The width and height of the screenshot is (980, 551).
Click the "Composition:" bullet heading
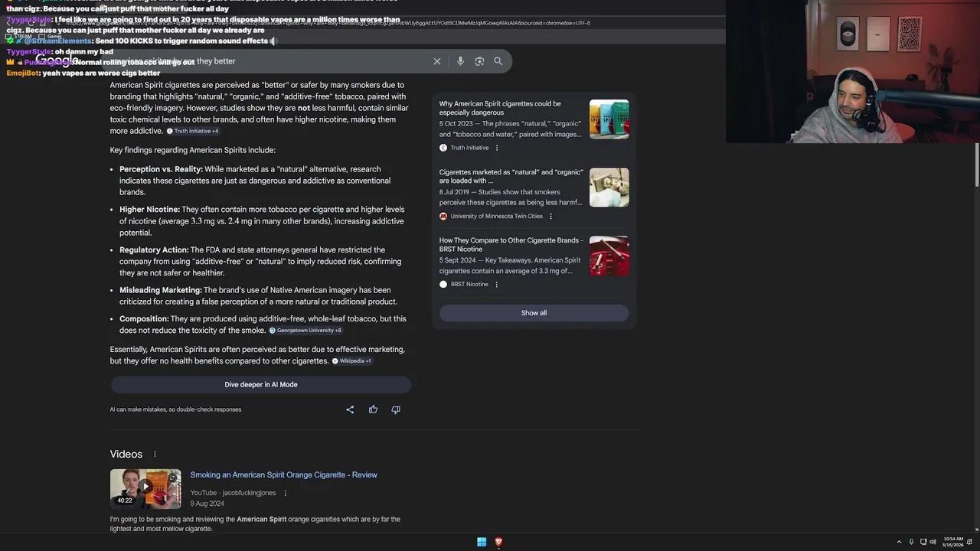pyautogui.click(x=144, y=319)
